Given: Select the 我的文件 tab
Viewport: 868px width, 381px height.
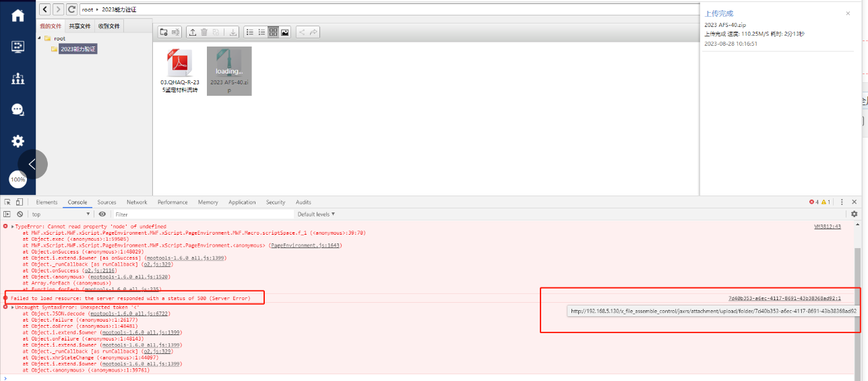Looking at the screenshot, I should [50, 26].
